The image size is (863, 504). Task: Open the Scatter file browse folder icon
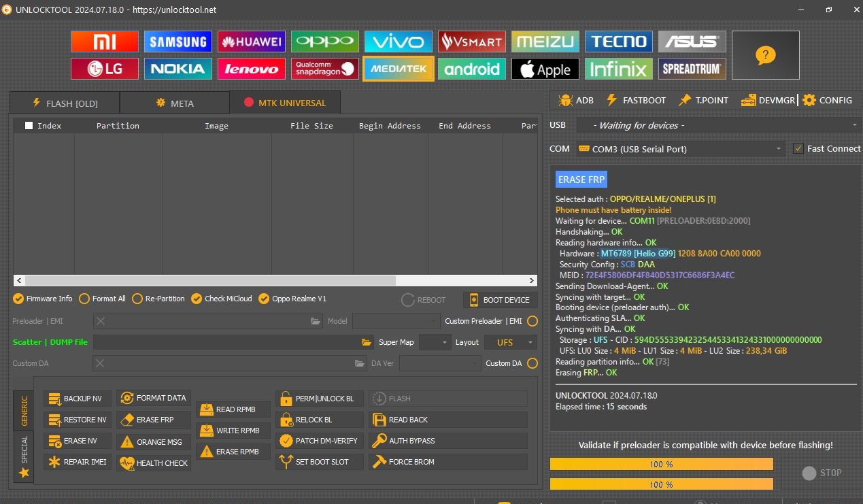coord(367,342)
